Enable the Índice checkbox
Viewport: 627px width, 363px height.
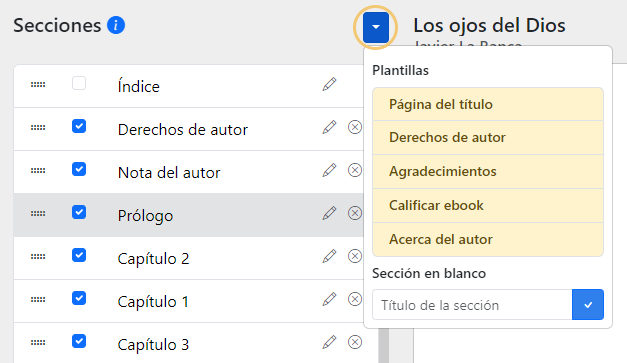[x=79, y=83]
